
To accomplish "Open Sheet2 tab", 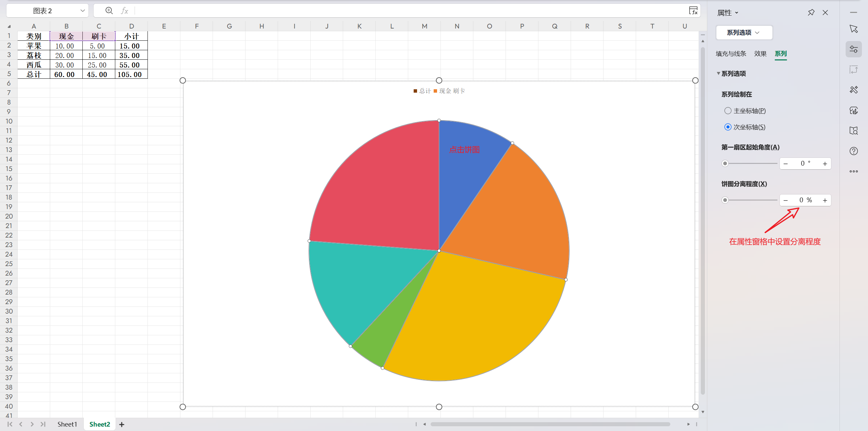I will click(100, 424).
